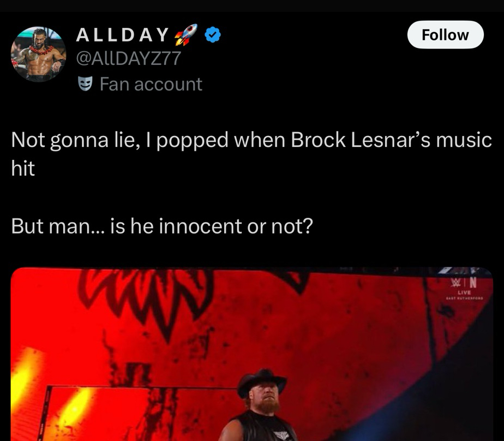504x441 pixels.
Task: Open the ALLDAY profile picture
Action: point(38,54)
